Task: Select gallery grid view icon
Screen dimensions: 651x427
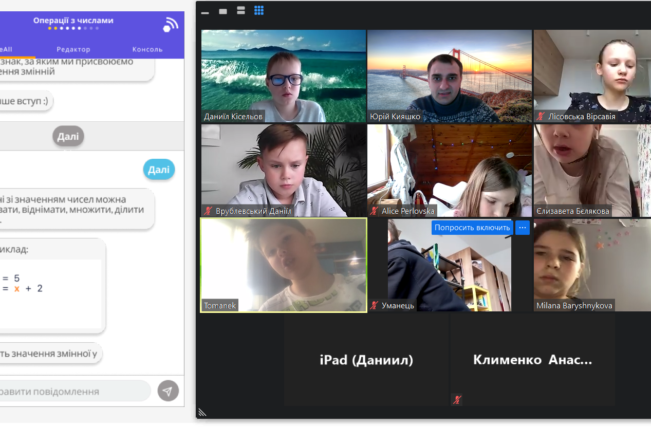Action: tap(259, 10)
